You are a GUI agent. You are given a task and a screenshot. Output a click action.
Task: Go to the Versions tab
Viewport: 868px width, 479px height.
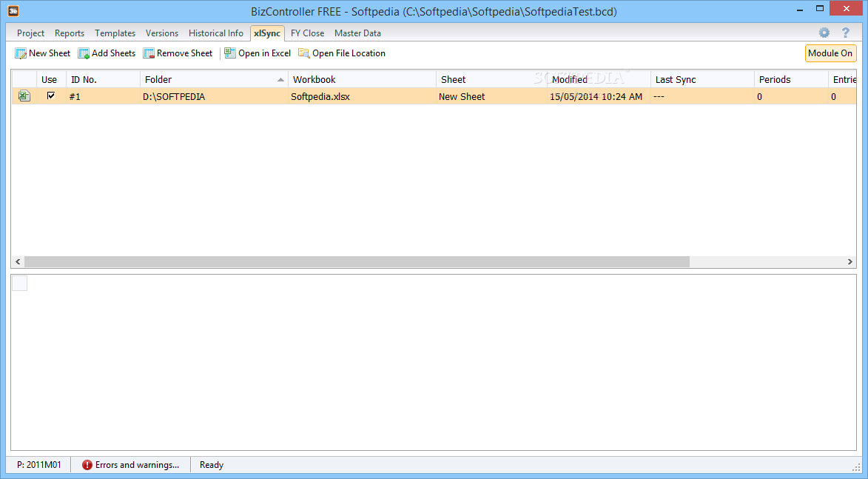click(161, 33)
